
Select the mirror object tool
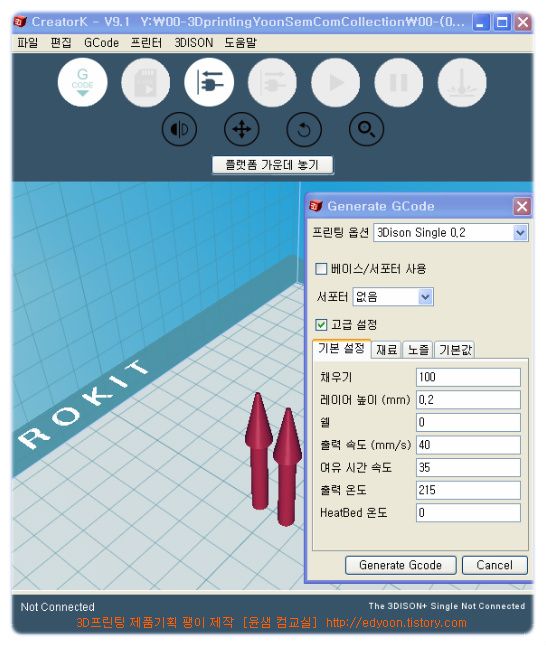coord(179,129)
